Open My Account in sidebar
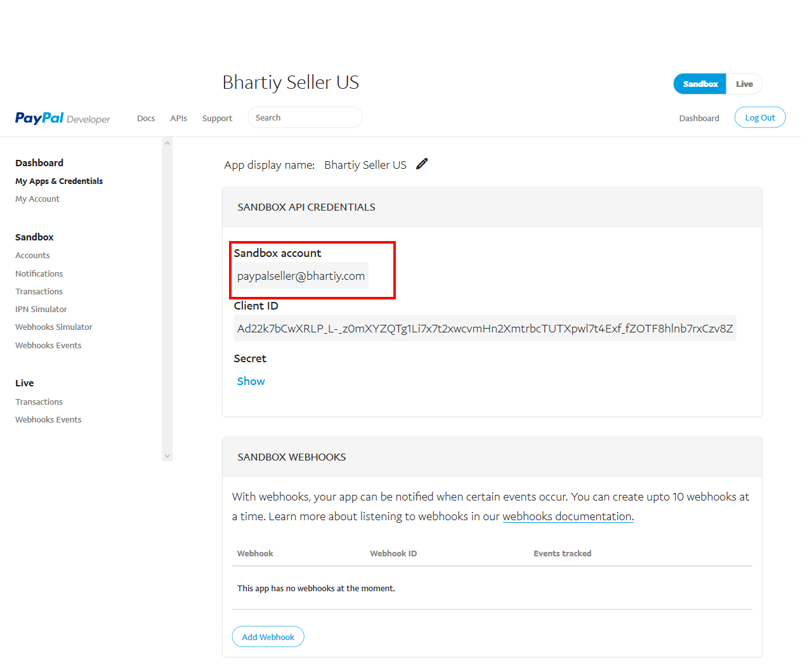 37,199
